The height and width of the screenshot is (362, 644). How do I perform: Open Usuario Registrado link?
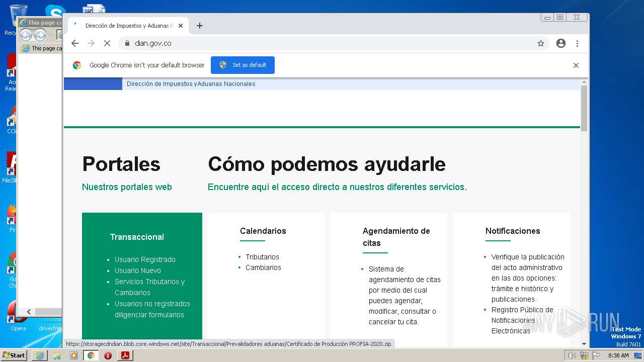tap(145, 259)
